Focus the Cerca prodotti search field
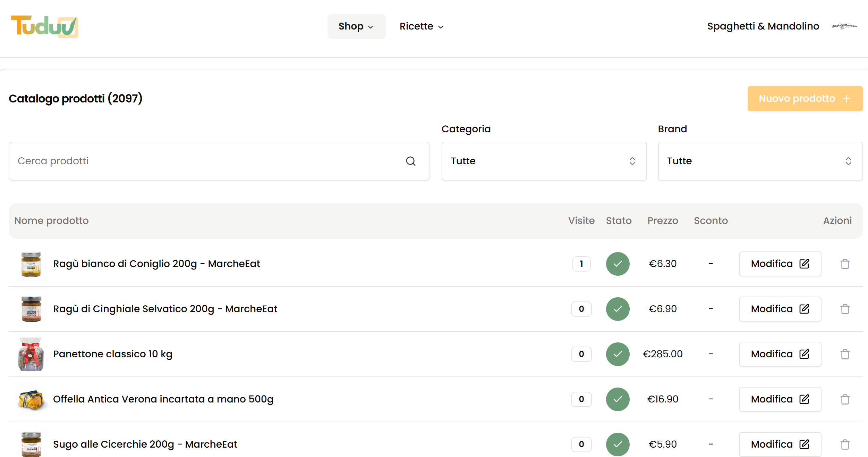The width and height of the screenshot is (868, 457). click(x=208, y=161)
